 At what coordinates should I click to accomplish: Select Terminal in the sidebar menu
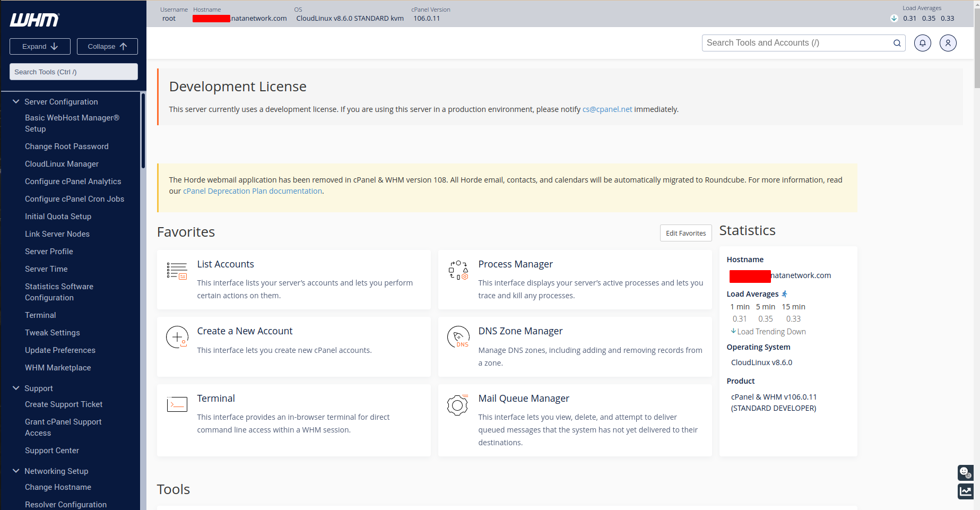tap(40, 315)
